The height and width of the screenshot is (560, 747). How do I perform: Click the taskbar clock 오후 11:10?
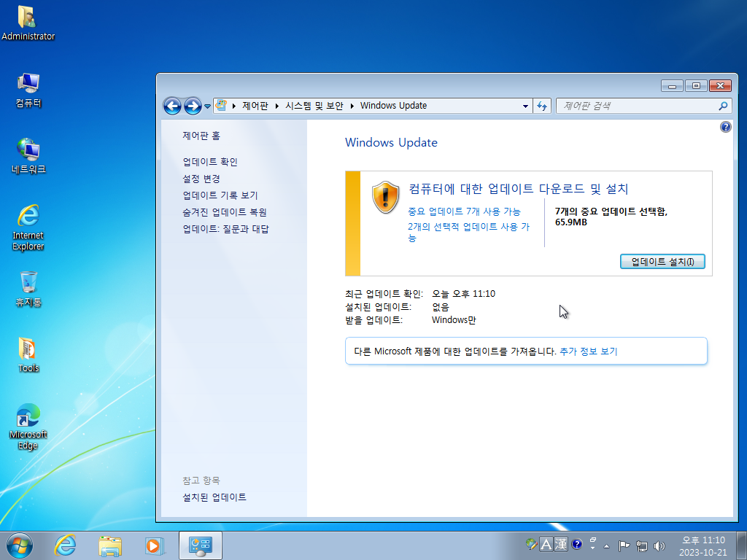703,546
